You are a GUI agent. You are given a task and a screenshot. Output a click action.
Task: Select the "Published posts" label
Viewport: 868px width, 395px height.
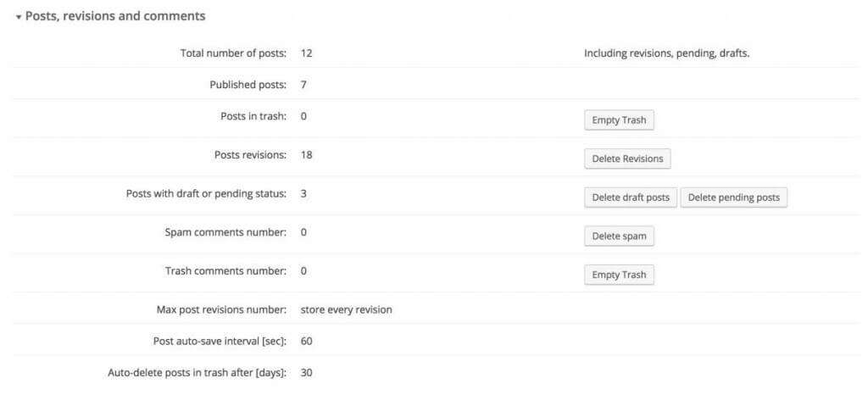(x=248, y=85)
